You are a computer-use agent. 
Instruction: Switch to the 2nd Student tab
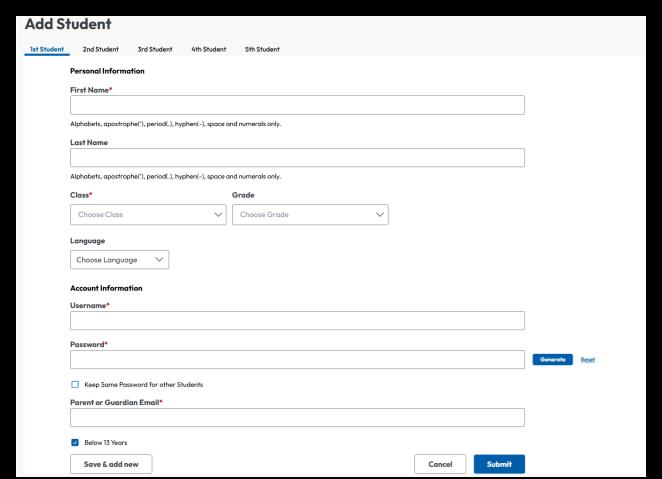100,49
